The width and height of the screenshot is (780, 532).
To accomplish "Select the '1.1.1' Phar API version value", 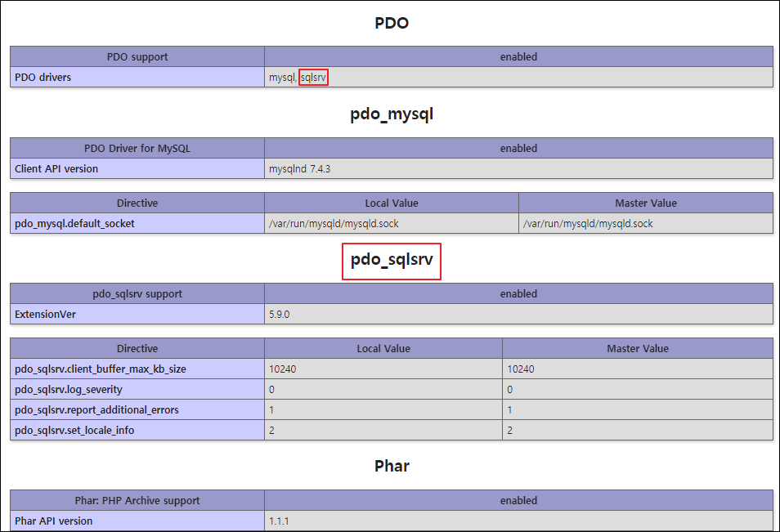I will (x=279, y=521).
